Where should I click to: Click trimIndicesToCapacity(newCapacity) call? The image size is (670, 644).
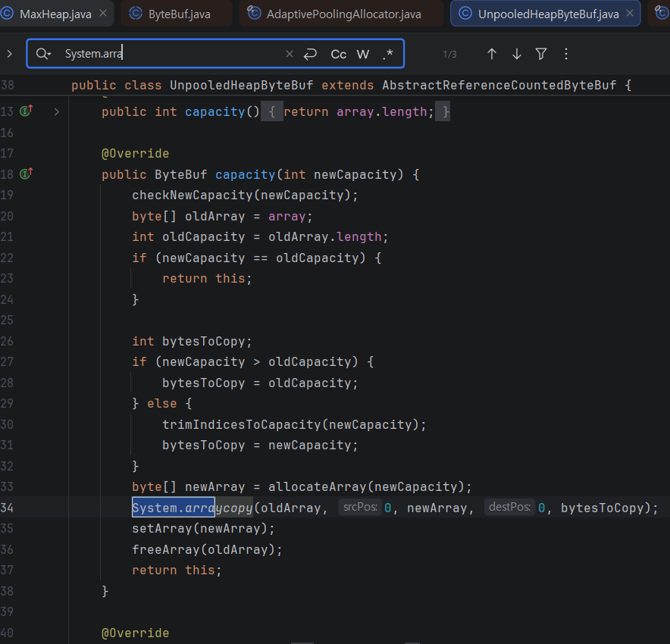tap(294, 424)
